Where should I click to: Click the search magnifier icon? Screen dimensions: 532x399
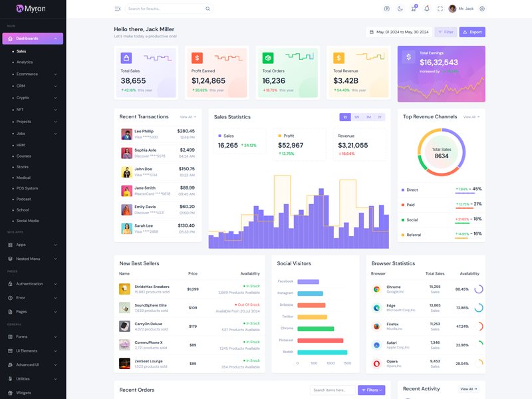click(207, 9)
